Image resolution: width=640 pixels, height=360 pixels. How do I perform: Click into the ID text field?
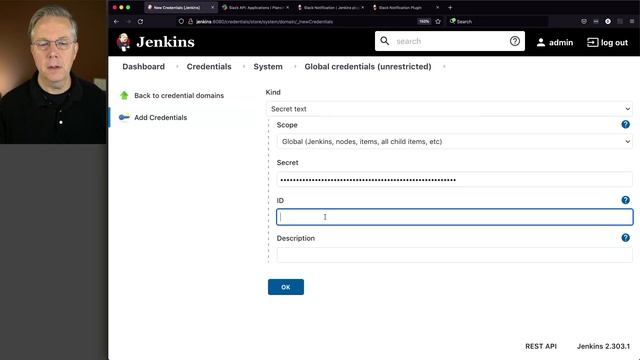[x=454, y=217]
